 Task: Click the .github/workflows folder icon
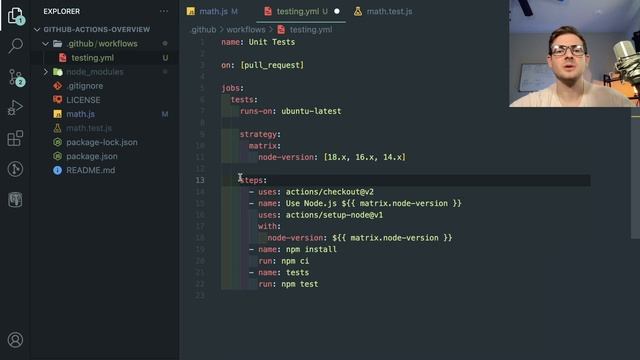point(58,44)
